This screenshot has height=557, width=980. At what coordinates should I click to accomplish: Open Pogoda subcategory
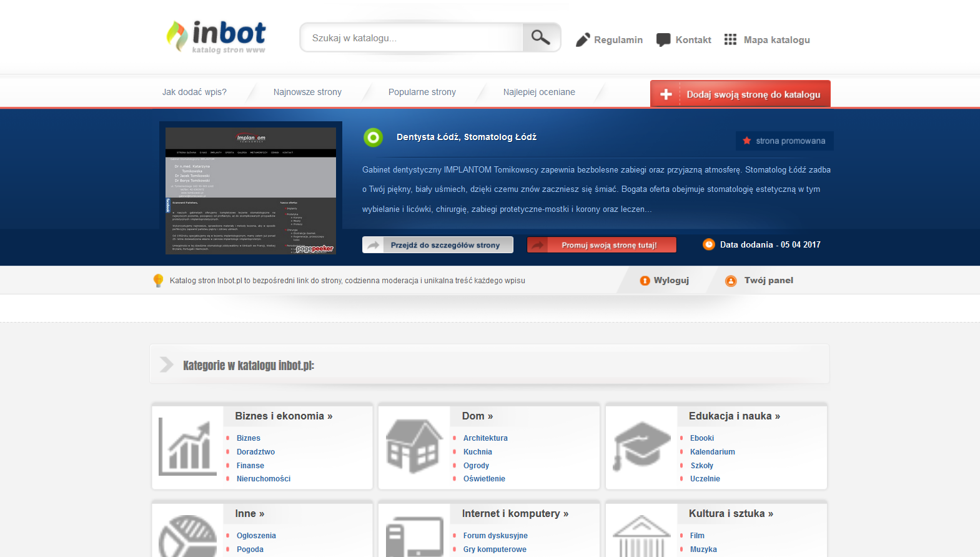250,549
